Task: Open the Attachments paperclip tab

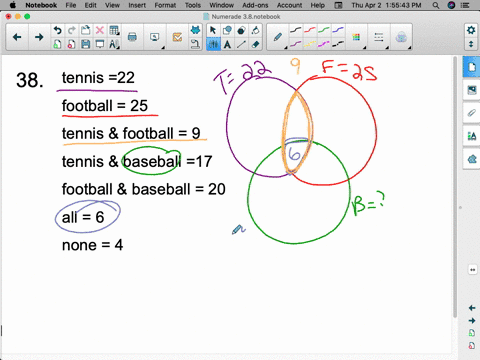Action: [x=471, y=113]
